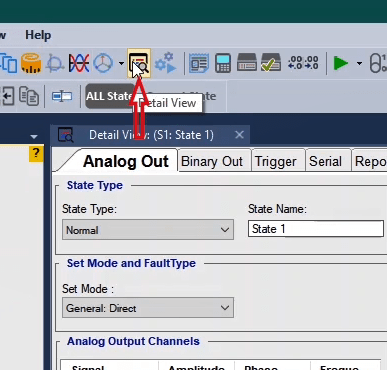This screenshot has width=387, height=370.
Task: Open the Help menu
Action: (x=38, y=35)
